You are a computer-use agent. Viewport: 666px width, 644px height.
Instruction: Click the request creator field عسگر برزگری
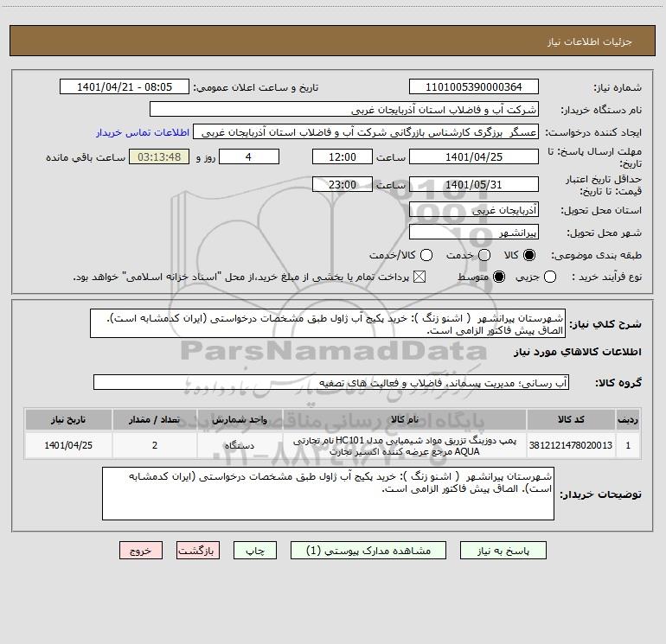366,131
